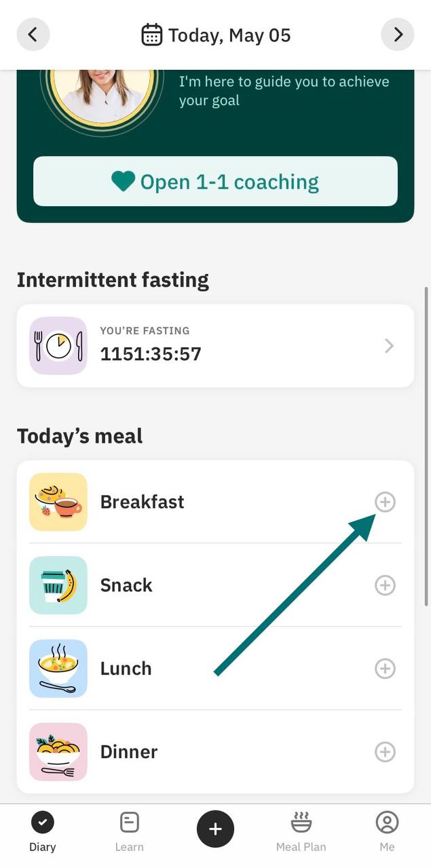Tap the plus icon next to Snack

tap(385, 585)
